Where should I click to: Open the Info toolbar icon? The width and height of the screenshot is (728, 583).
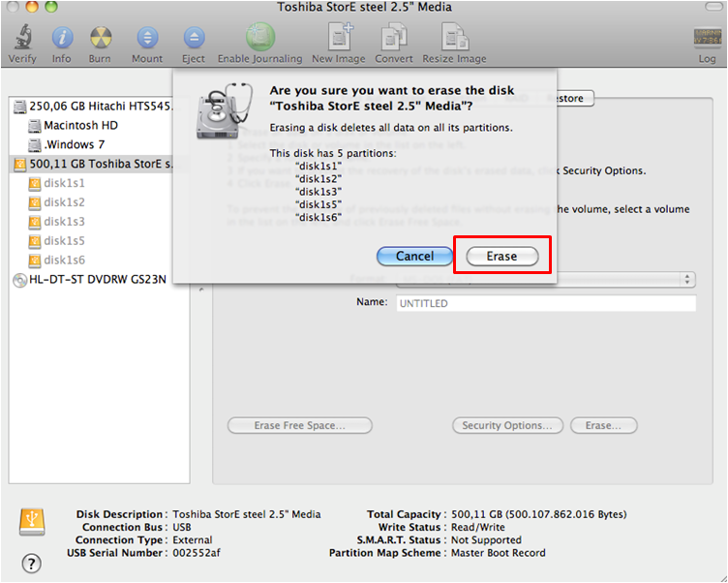click(62, 38)
